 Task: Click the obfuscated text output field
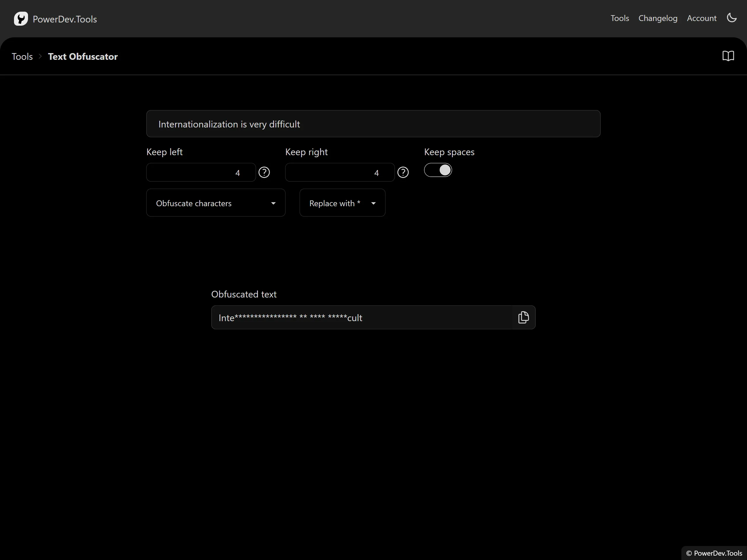coord(373,317)
